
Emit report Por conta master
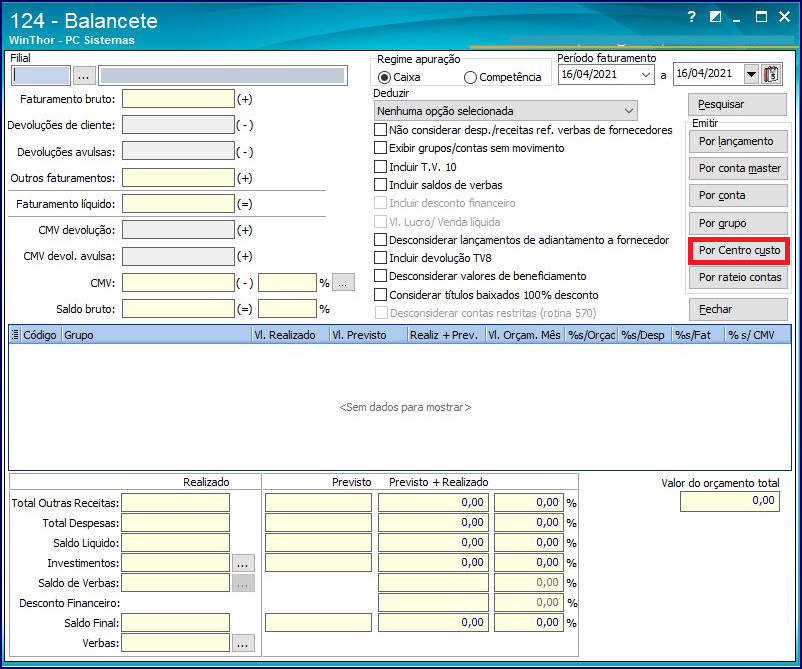738,168
